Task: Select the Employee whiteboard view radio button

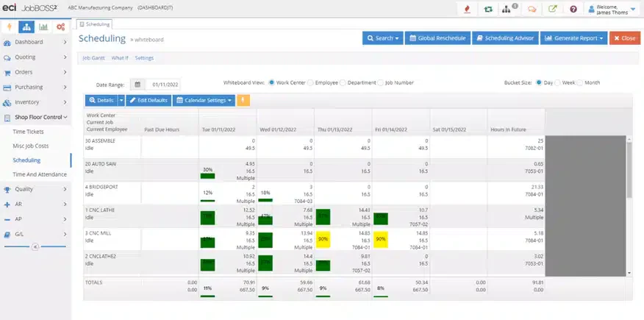Action: point(310,82)
